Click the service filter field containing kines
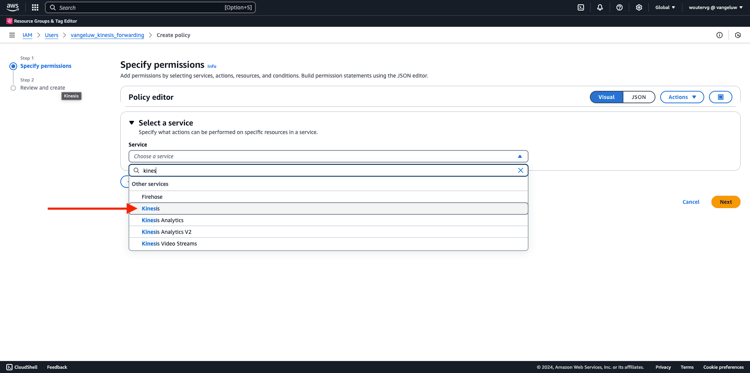Screen dimensions: 750x373 328,170
